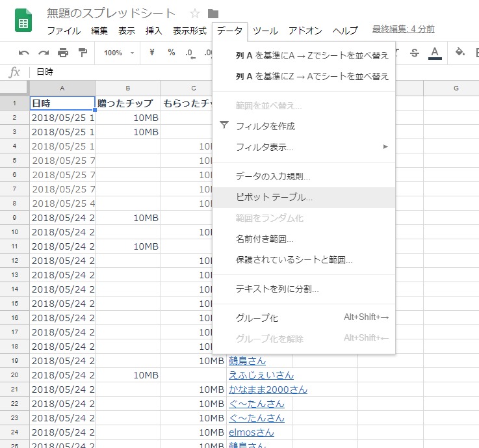Open the ファイル menu

[64, 31]
